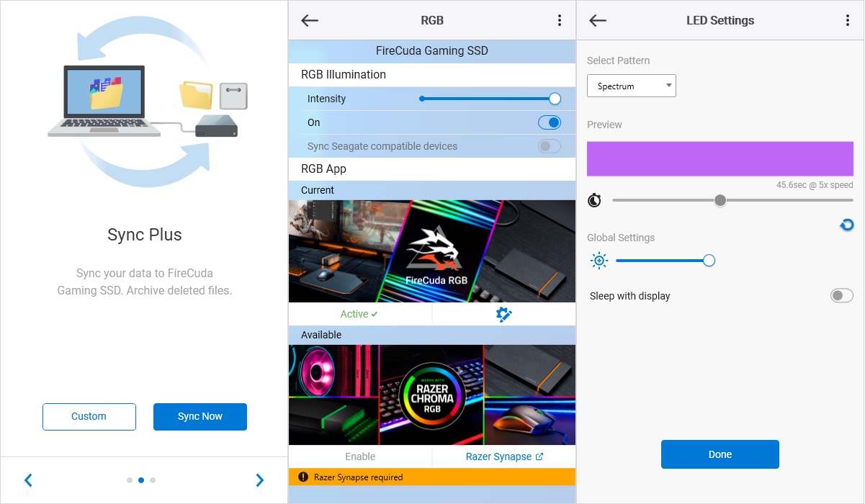
Task: Click the Enable button under Razer Chroma
Action: (x=360, y=456)
